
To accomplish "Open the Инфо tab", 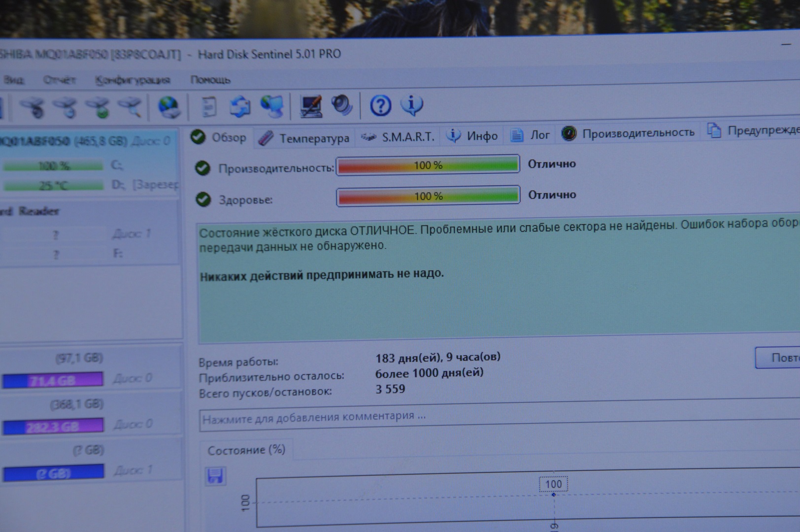I will (473, 135).
